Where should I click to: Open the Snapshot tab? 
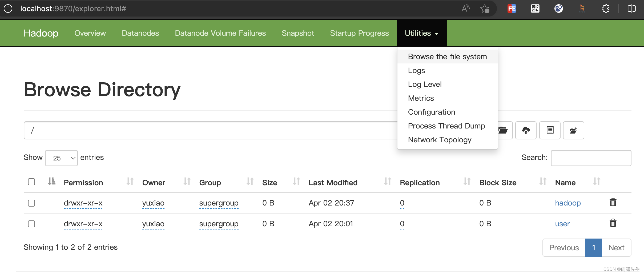pyautogui.click(x=298, y=33)
